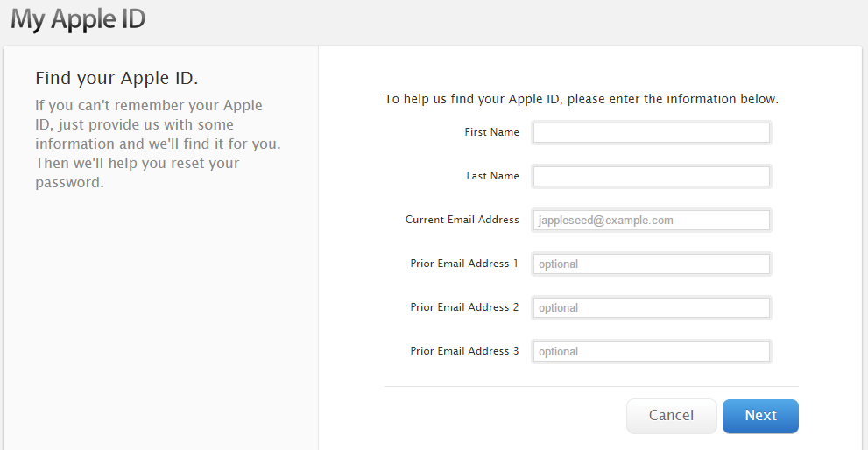The image size is (868, 450).
Task: Click the "To help us find" instruction text
Action: click(x=581, y=99)
